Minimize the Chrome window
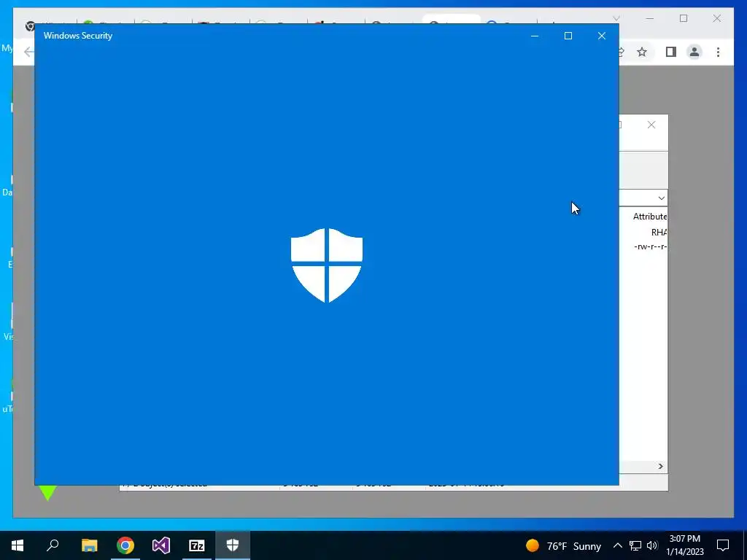Screen dimensions: 747x560 (x=650, y=18)
